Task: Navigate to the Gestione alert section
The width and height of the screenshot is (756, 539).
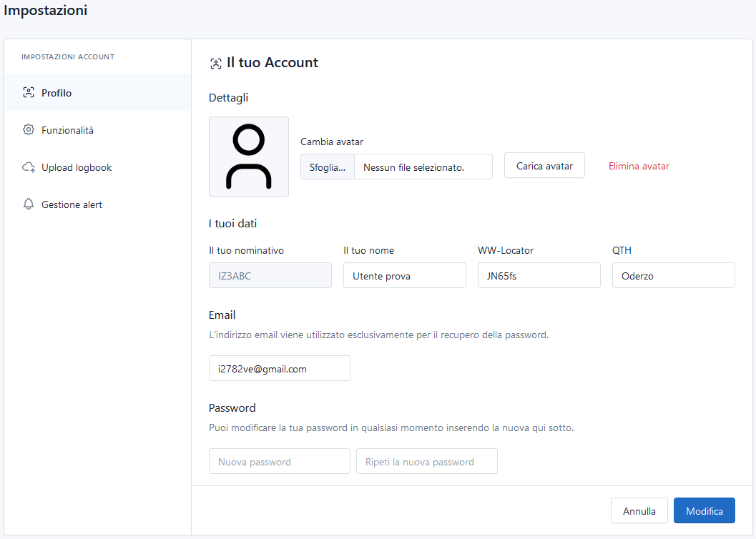Action: [72, 204]
